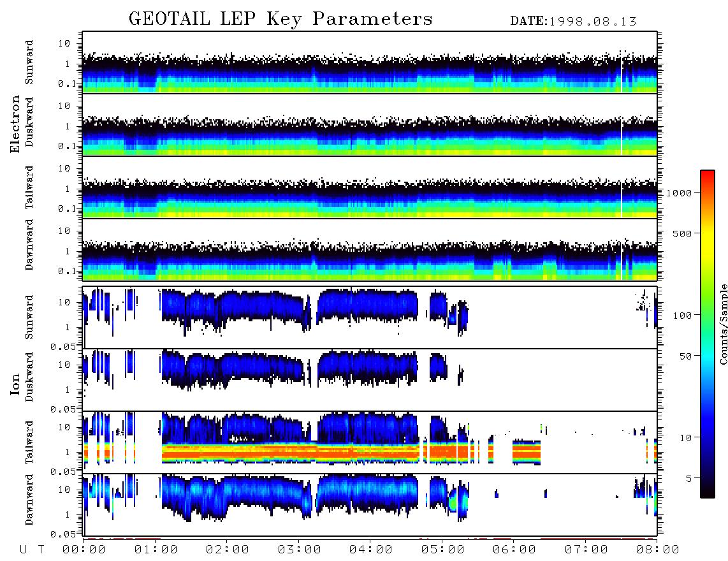
Task: Click the 500 colorbar tick value
Action: (x=683, y=233)
